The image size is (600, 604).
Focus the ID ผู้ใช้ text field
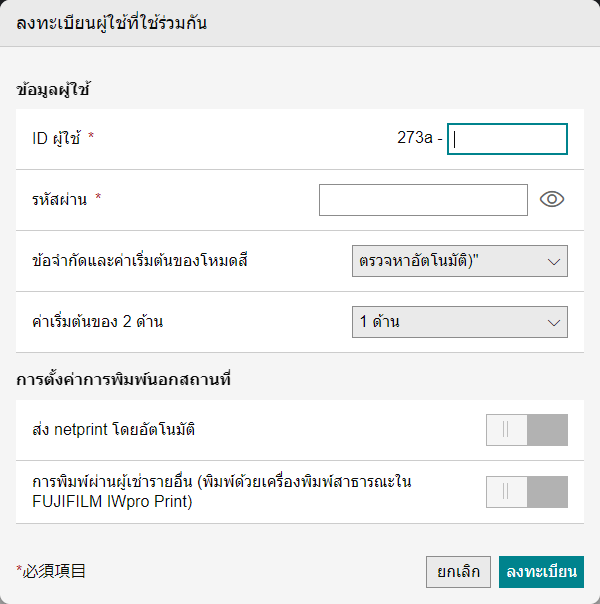(507, 139)
